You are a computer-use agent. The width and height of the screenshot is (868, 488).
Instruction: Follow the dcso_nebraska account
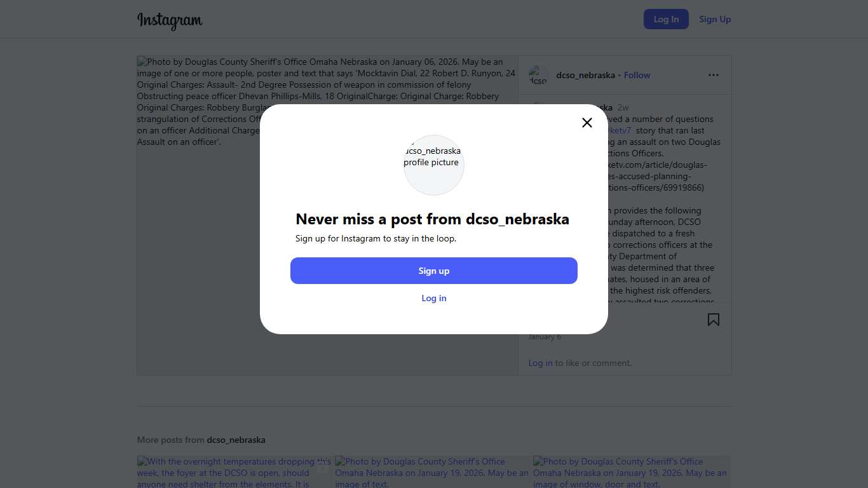[x=637, y=75]
